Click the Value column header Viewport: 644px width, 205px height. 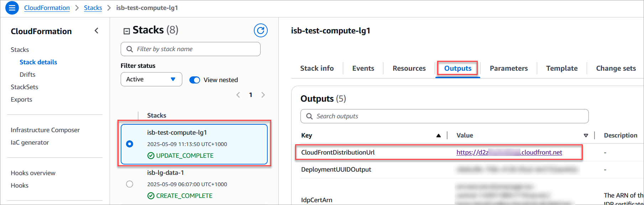(465, 135)
